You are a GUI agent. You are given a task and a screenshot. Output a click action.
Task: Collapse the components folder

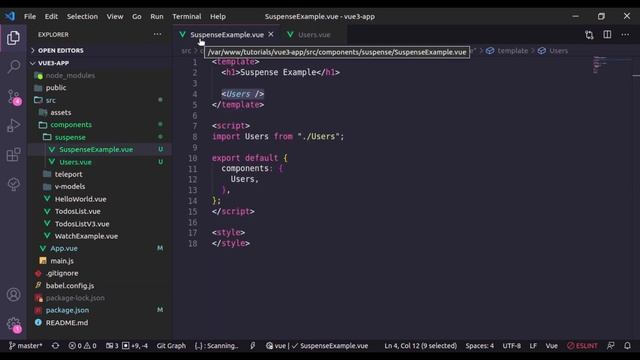tap(100, 124)
